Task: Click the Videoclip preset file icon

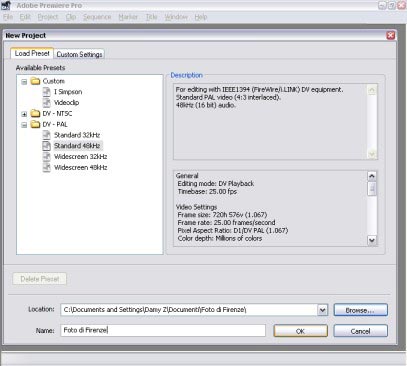Action: point(47,102)
